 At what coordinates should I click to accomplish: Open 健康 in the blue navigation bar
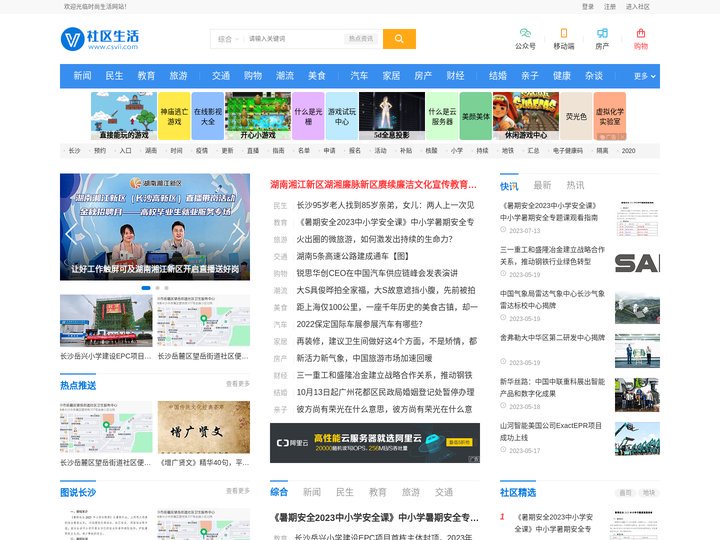[x=562, y=76]
